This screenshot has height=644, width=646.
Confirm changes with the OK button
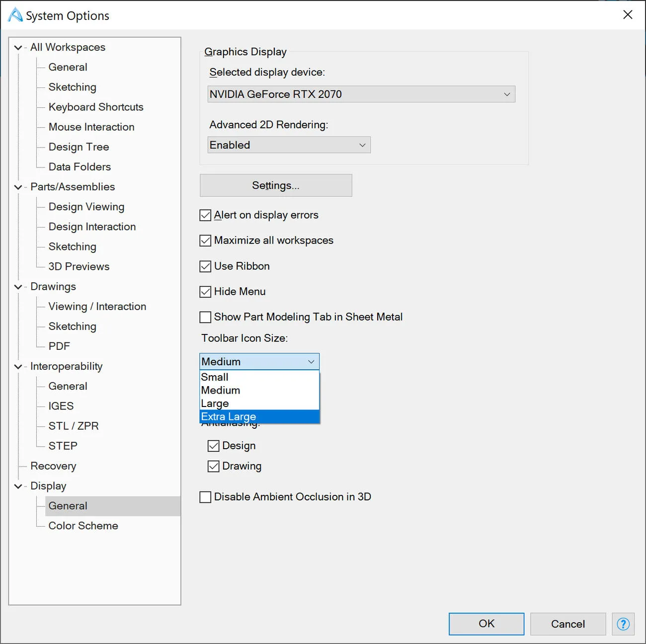point(486,624)
